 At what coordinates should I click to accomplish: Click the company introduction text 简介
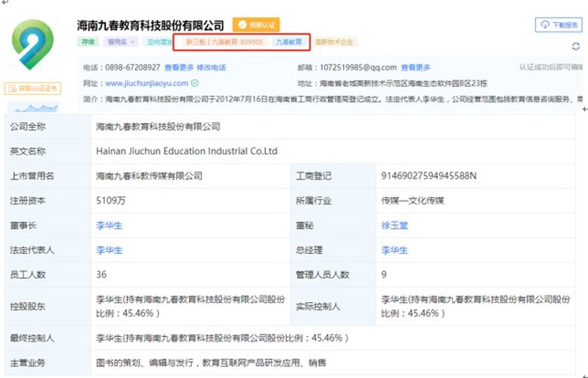[333, 99]
